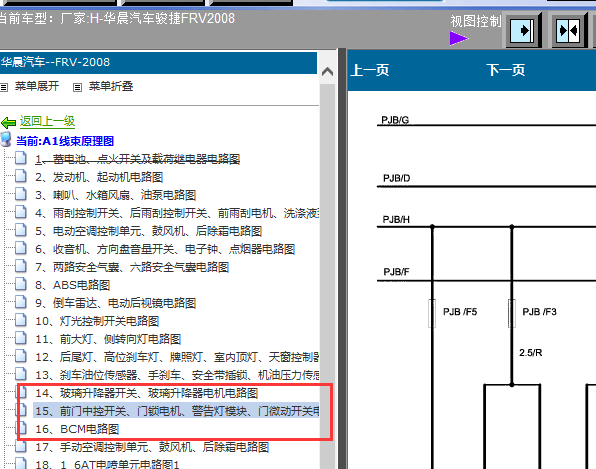Open 10、灯光控制开关电路图
This screenshot has height=469, width=596.
(97, 321)
